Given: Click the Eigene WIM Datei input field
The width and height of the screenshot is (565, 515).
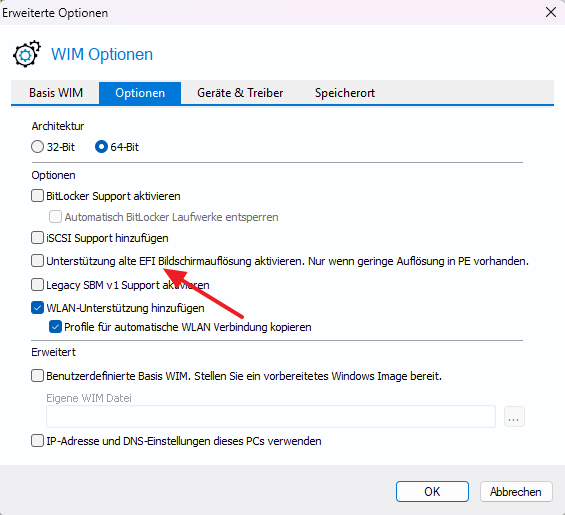Looking at the screenshot, I should 271,417.
